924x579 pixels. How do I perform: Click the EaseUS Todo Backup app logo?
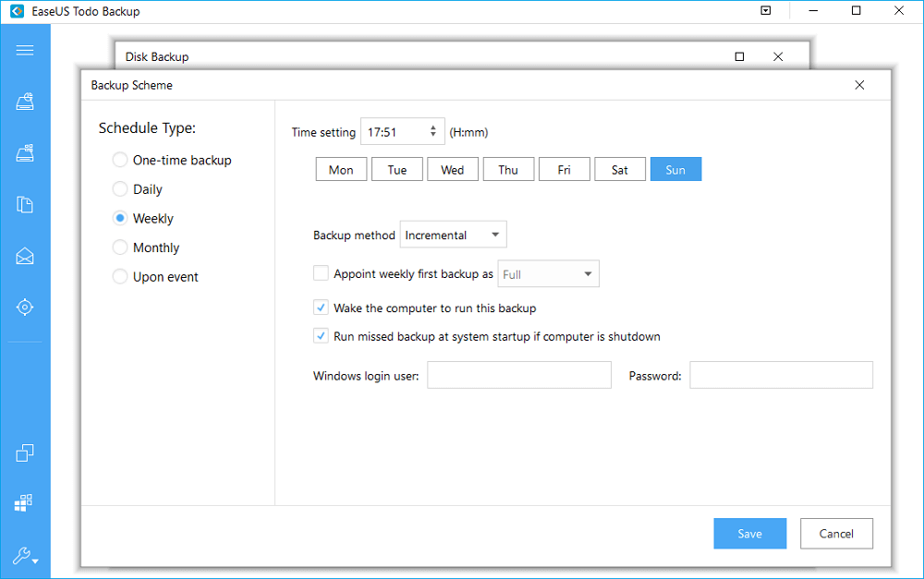coord(17,11)
